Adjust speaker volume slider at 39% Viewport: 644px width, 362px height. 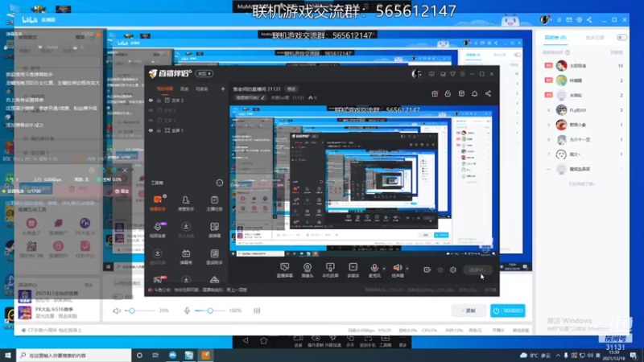point(140,311)
